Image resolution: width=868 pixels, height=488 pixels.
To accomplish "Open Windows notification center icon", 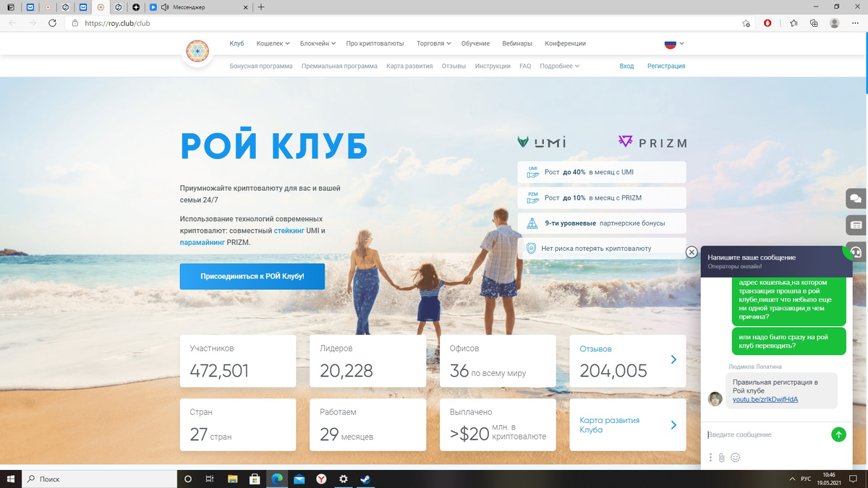I will coord(855,479).
